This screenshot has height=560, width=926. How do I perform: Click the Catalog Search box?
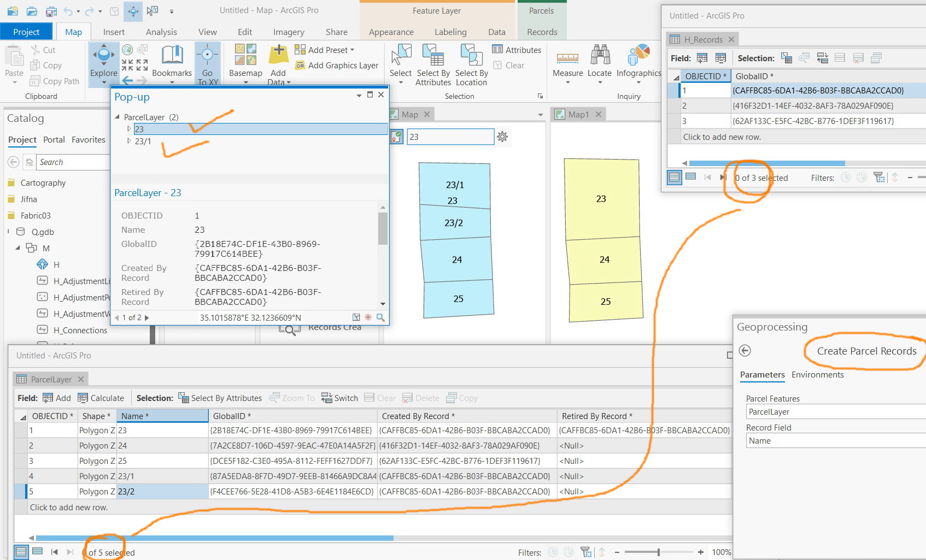coord(73,162)
